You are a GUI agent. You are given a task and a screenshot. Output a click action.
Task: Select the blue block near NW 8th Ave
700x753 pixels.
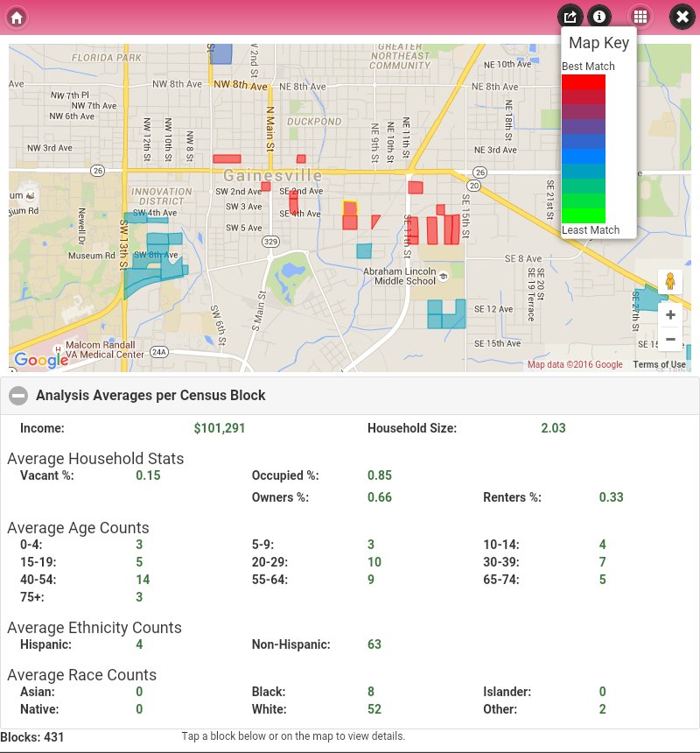coord(221,53)
